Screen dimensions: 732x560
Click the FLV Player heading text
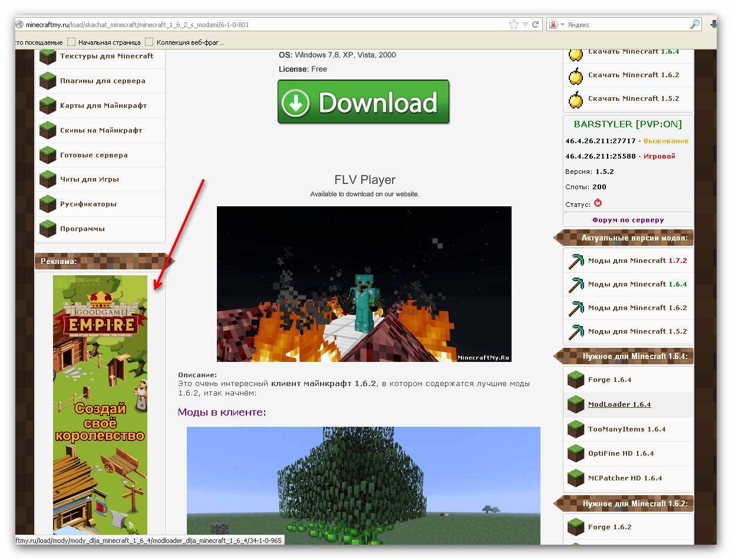pyautogui.click(x=365, y=180)
